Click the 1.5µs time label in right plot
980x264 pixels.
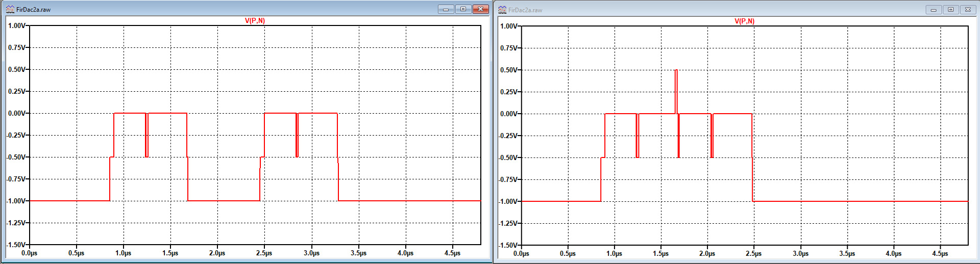pos(661,253)
